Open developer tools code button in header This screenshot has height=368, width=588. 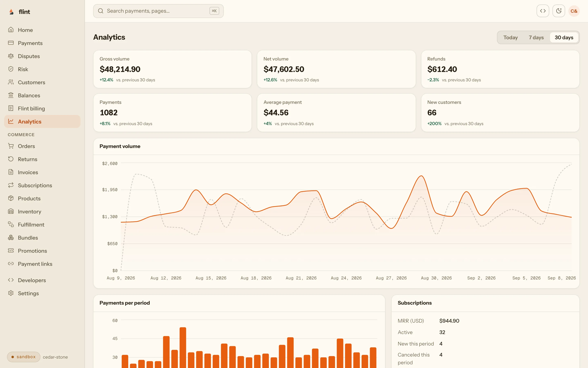pos(542,11)
